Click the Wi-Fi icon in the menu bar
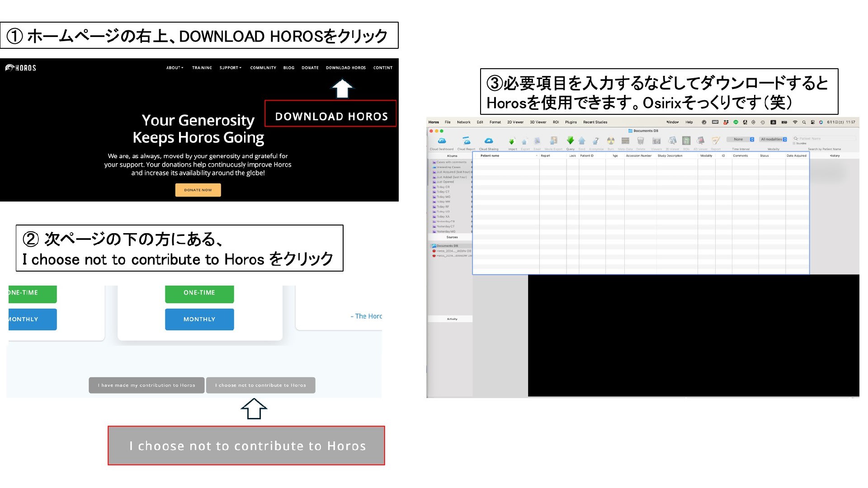868x488 pixels. 795,122
